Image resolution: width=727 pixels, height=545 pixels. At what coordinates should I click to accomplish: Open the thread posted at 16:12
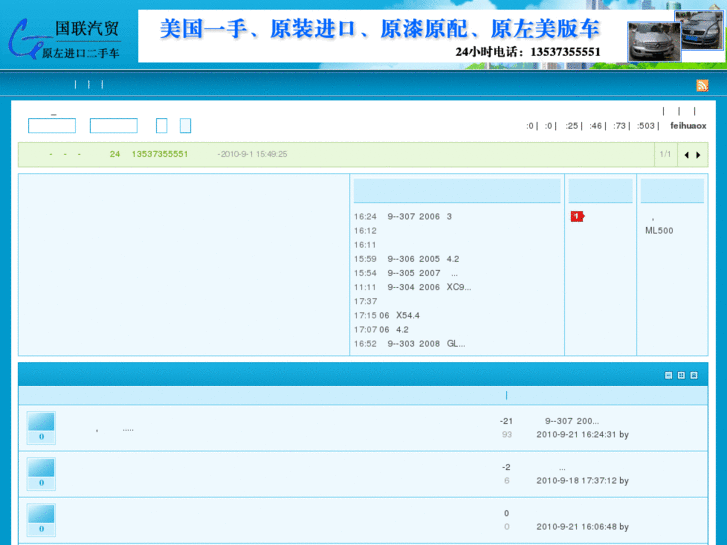[x=365, y=231]
